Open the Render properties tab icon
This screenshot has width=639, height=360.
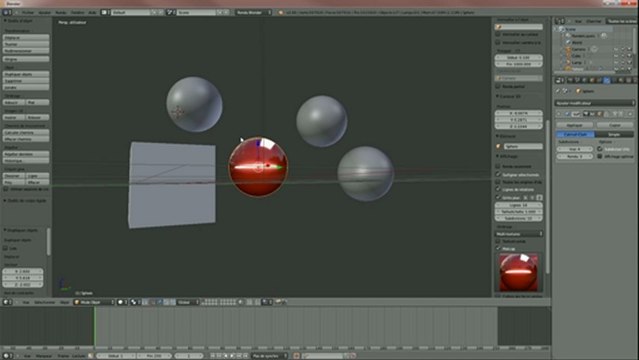tap(571, 80)
